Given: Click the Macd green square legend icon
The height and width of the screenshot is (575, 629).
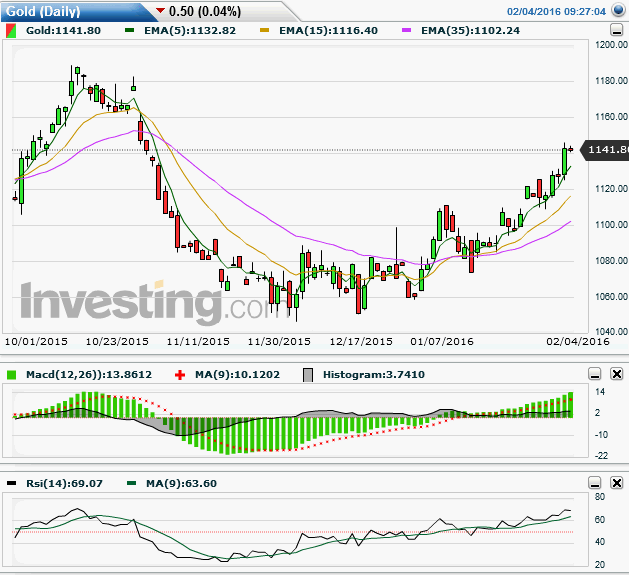Looking at the screenshot, I should click(12, 375).
